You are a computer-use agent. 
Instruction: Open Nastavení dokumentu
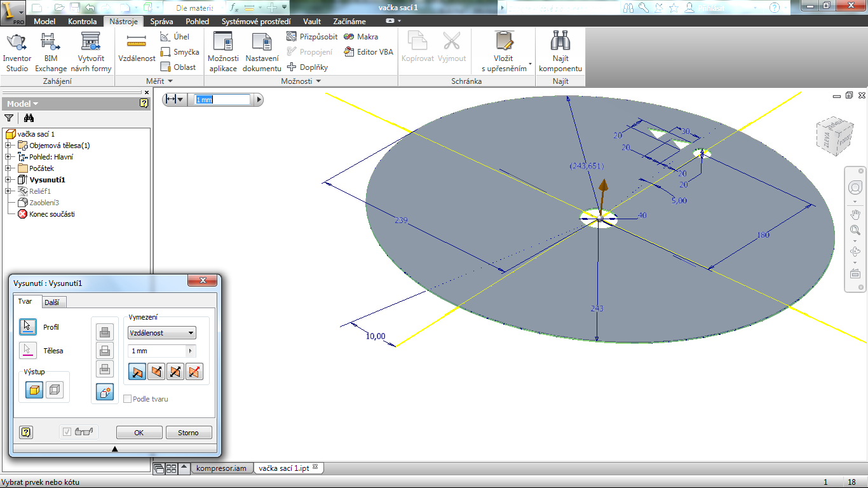(x=262, y=52)
